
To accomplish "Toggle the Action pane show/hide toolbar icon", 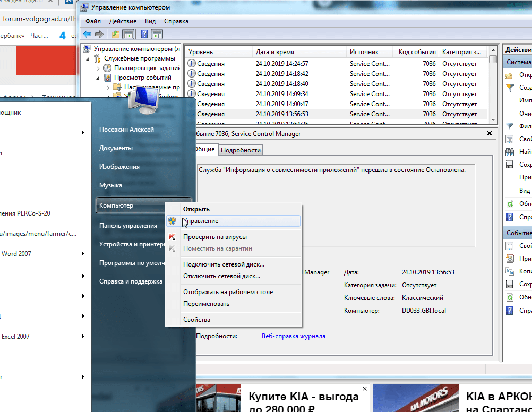I will 157,35.
